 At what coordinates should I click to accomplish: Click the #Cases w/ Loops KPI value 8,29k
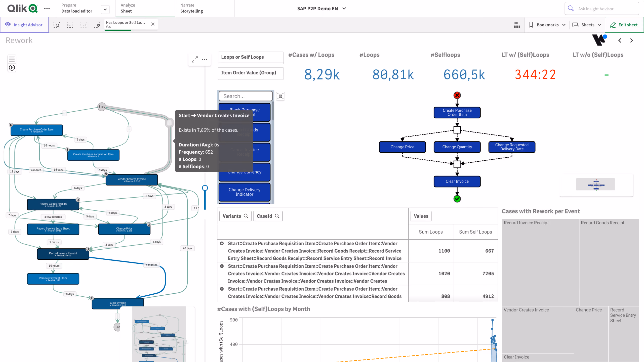322,75
